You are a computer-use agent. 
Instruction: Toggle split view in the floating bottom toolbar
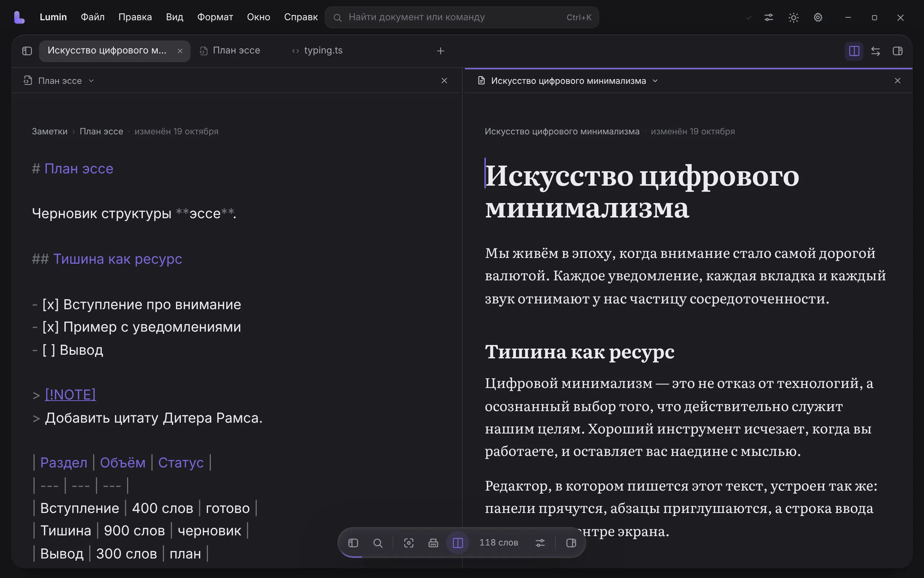pyautogui.click(x=458, y=543)
